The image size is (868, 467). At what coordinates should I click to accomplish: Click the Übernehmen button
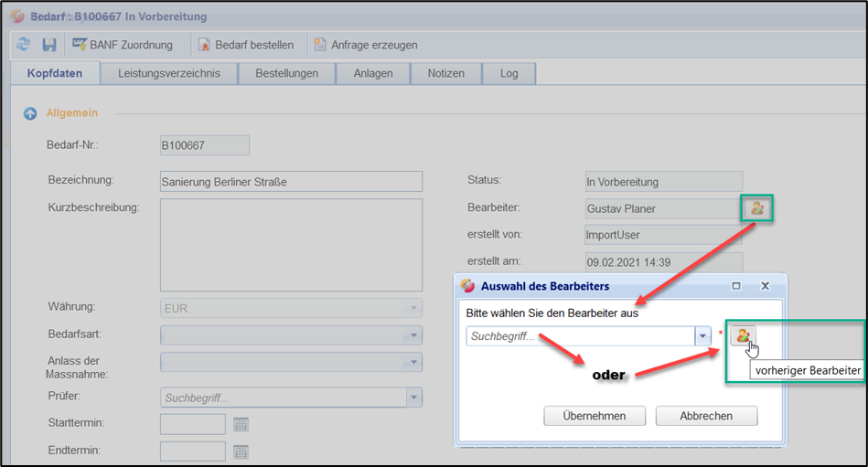595,416
